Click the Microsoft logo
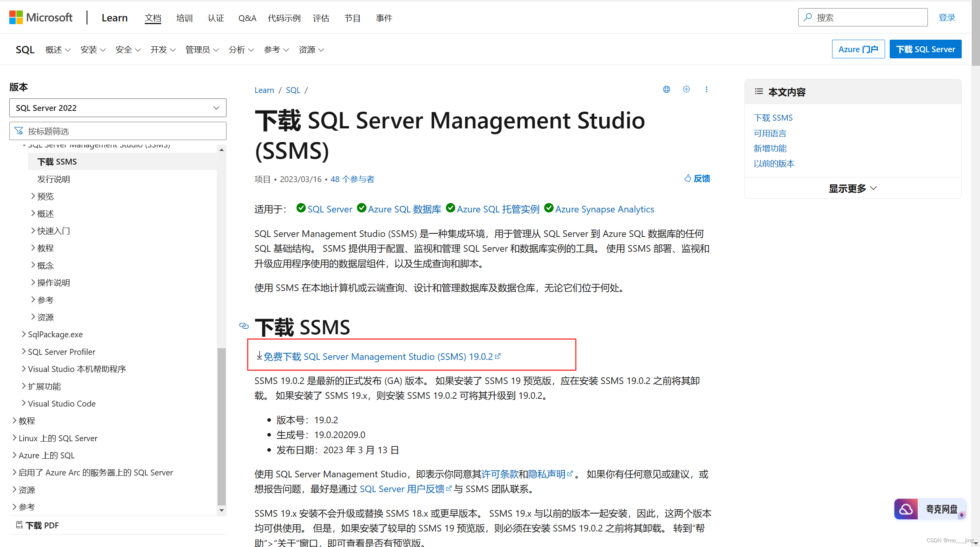The image size is (980, 547). point(41,18)
